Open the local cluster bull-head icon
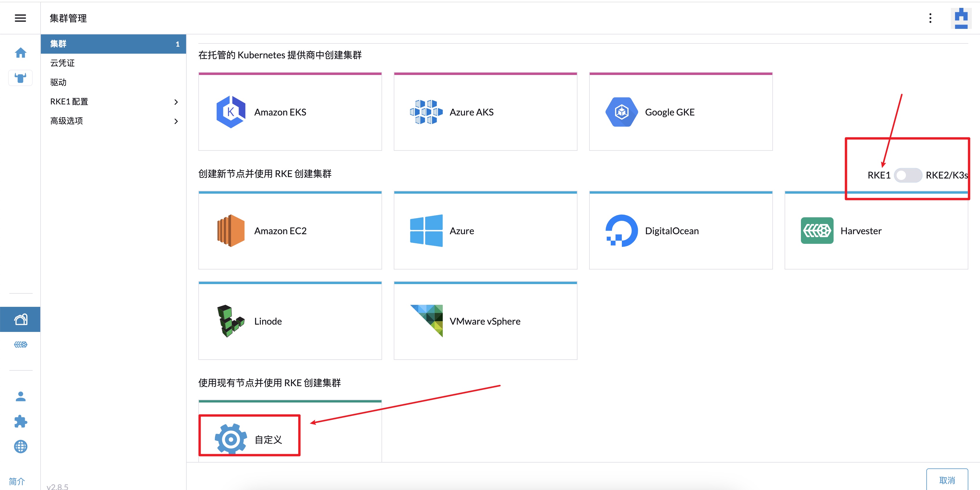The width and height of the screenshot is (980, 490). tap(20, 78)
